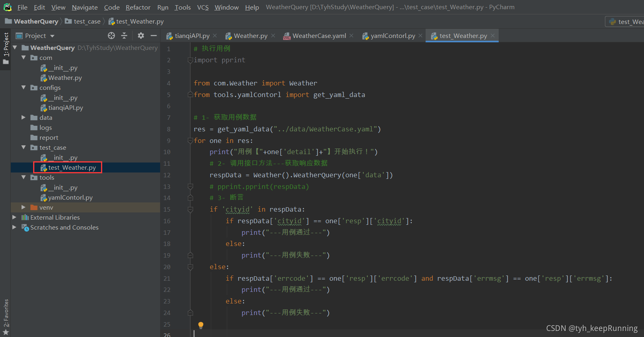The height and width of the screenshot is (337, 644).
Task: Select the logs folder
Action: coord(46,127)
